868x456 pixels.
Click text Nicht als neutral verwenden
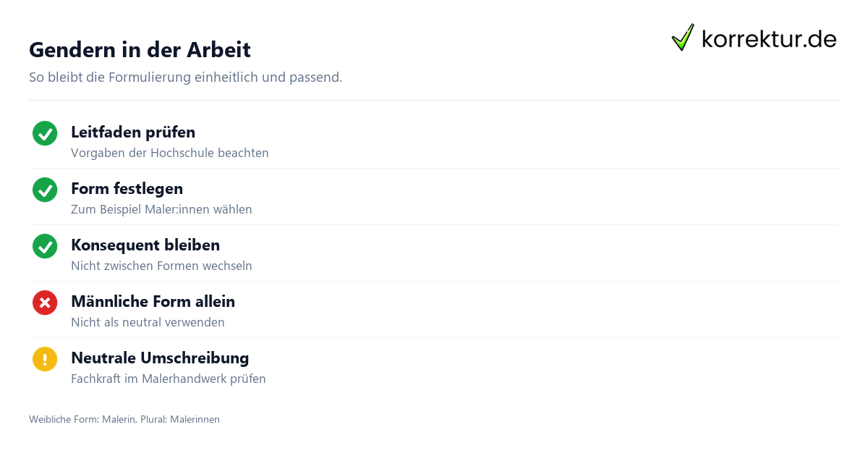point(148,323)
